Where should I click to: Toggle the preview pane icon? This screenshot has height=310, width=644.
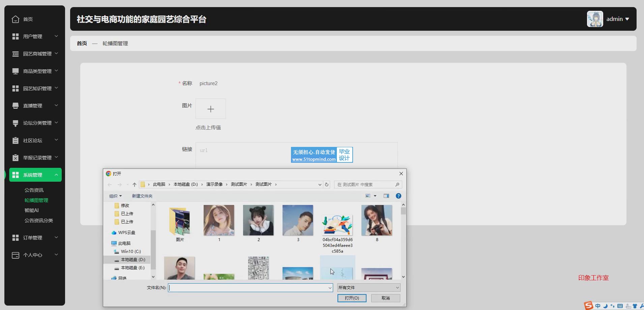tap(386, 196)
